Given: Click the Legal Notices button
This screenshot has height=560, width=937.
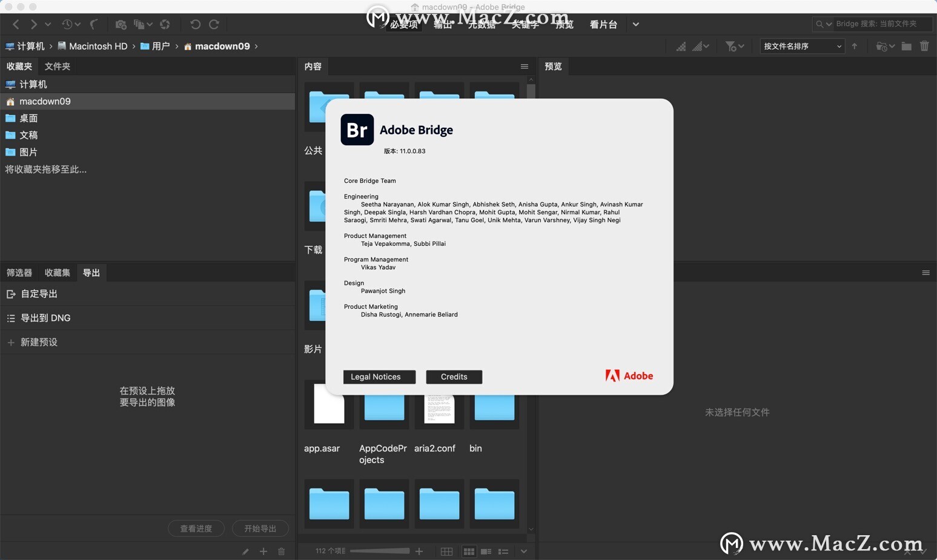Looking at the screenshot, I should pyautogui.click(x=379, y=377).
